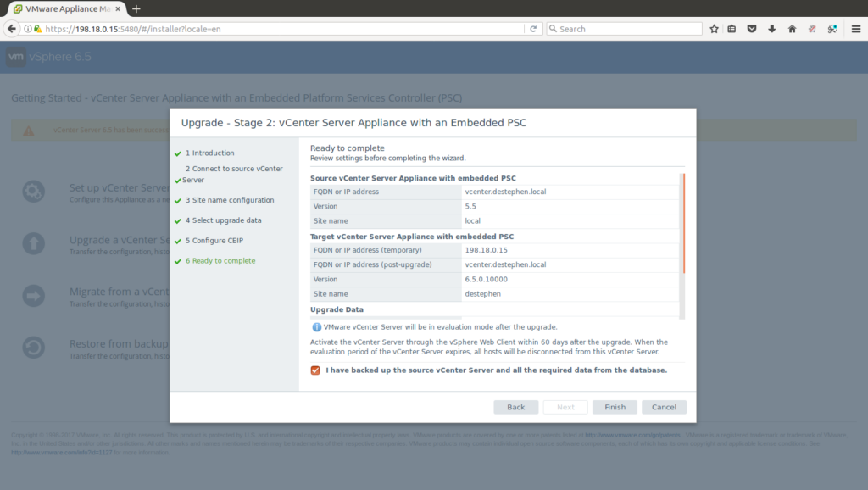Image resolution: width=868 pixels, height=490 pixels.
Task: Click the VMware vm logo
Action: click(x=16, y=57)
